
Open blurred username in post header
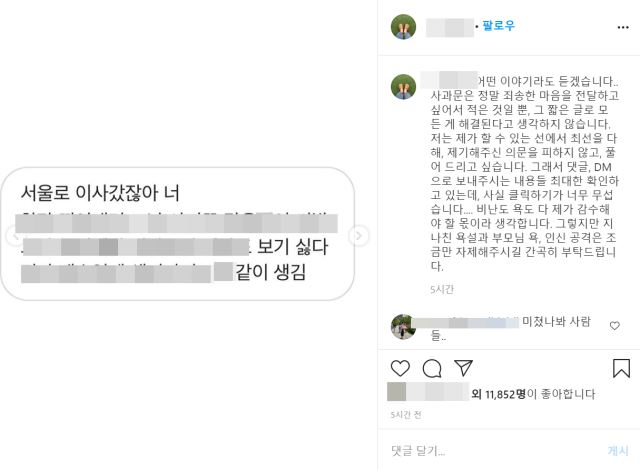tap(450, 27)
